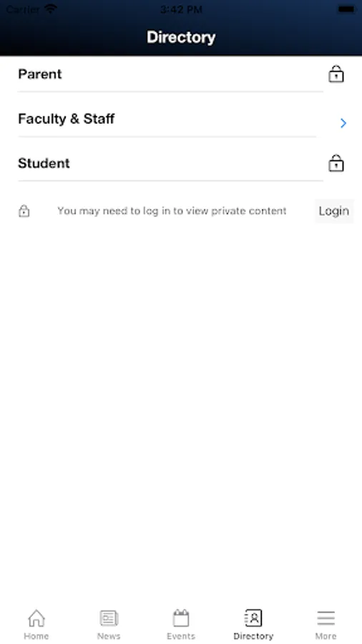
Task: Open the More hamburger menu icon
Action: click(x=326, y=618)
